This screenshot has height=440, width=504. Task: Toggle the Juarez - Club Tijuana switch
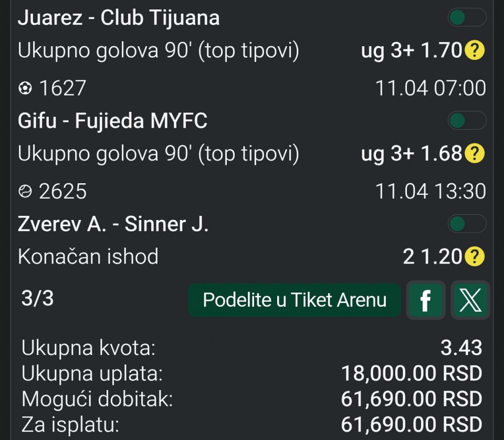tap(466, 18)
